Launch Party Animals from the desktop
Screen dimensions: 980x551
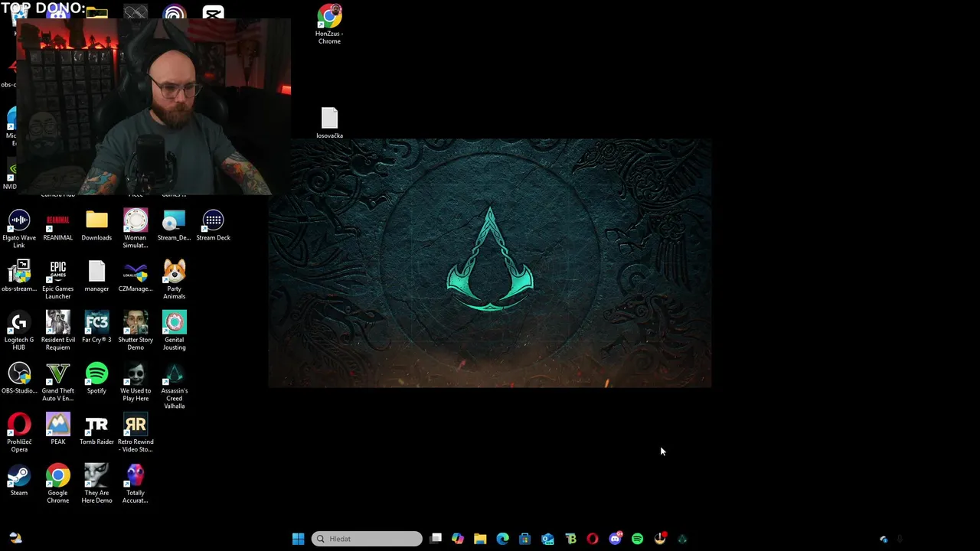174,280
